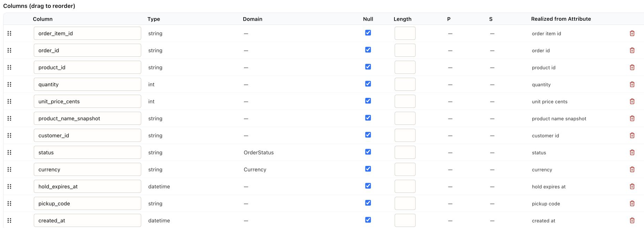Grab the drag handle for quantity

9,85
